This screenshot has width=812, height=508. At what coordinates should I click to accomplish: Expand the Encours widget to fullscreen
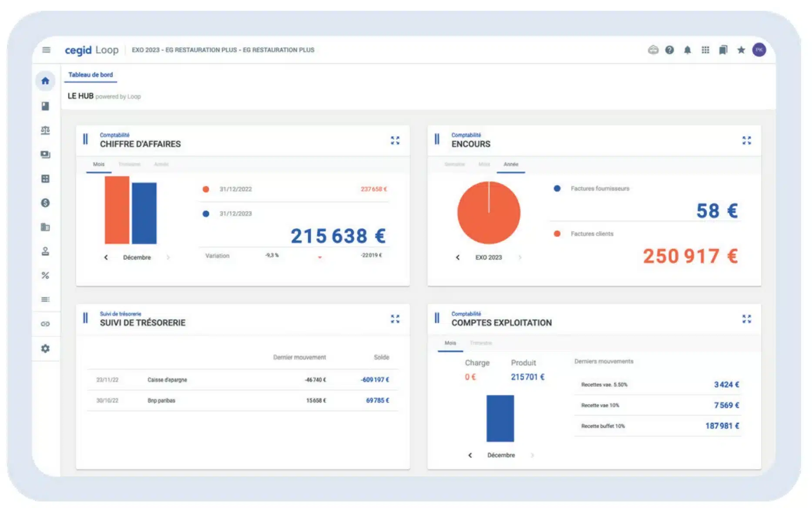(x=746, y=141)
